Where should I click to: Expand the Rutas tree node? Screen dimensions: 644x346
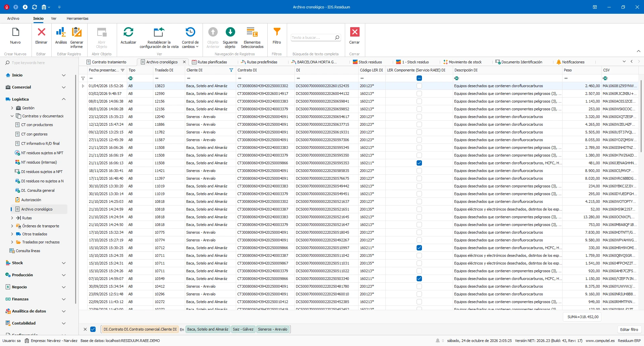[12, 218]
